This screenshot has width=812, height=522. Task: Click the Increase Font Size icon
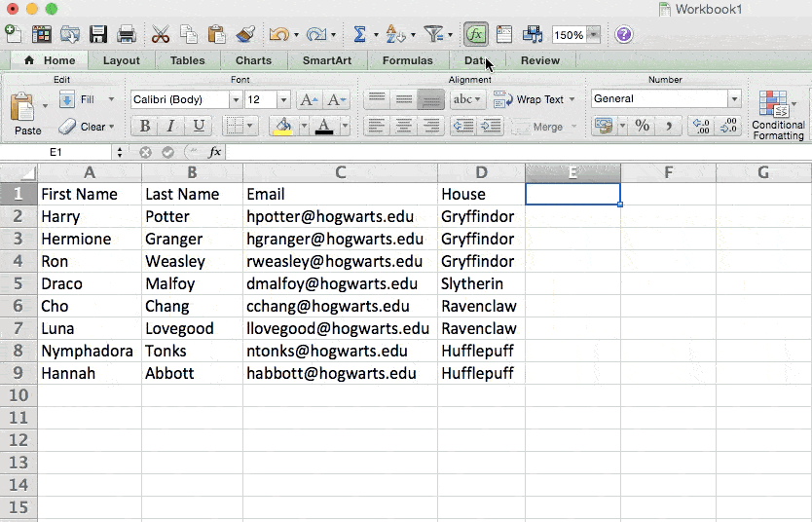[308, 99]
